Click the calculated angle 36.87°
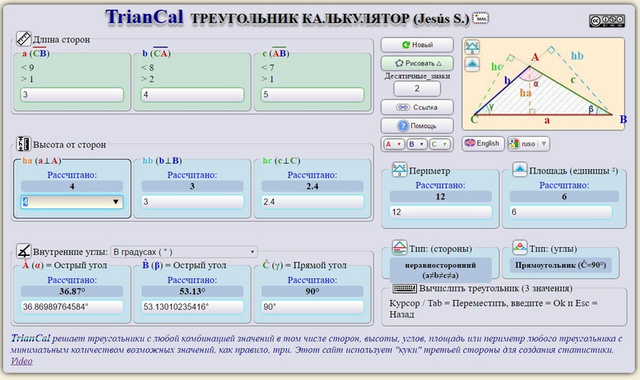Screen dimensions: 640x380 click(x=72, y=291)
